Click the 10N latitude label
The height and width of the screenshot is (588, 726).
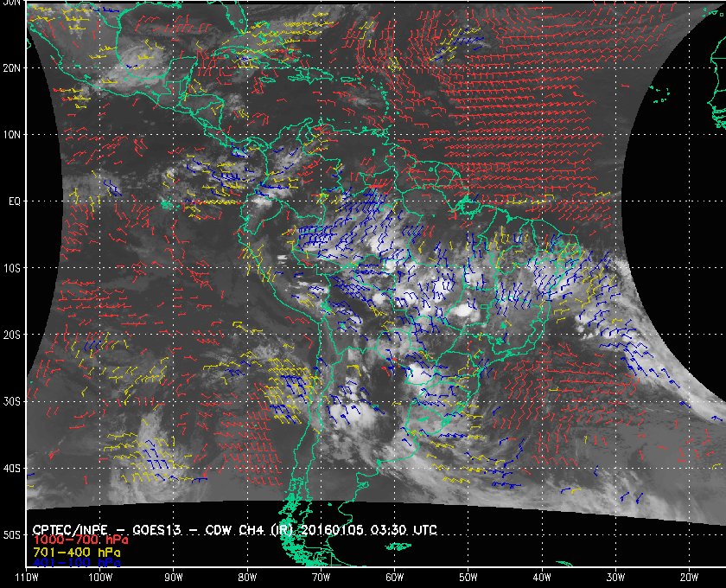tap(11, 135)
